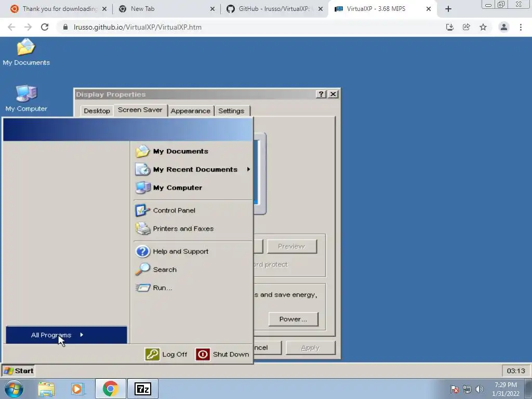Click the Windows 7 Start orb

[14, 389]
